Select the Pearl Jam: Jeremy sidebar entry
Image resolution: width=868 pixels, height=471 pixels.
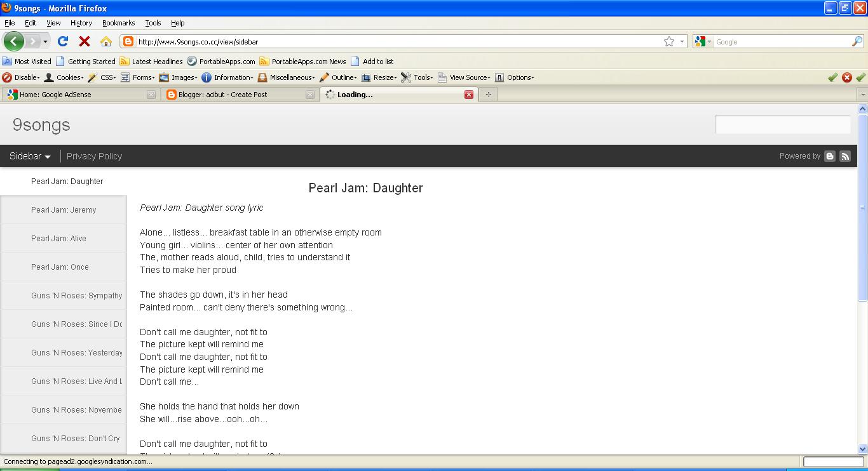(x=64, y=210)
